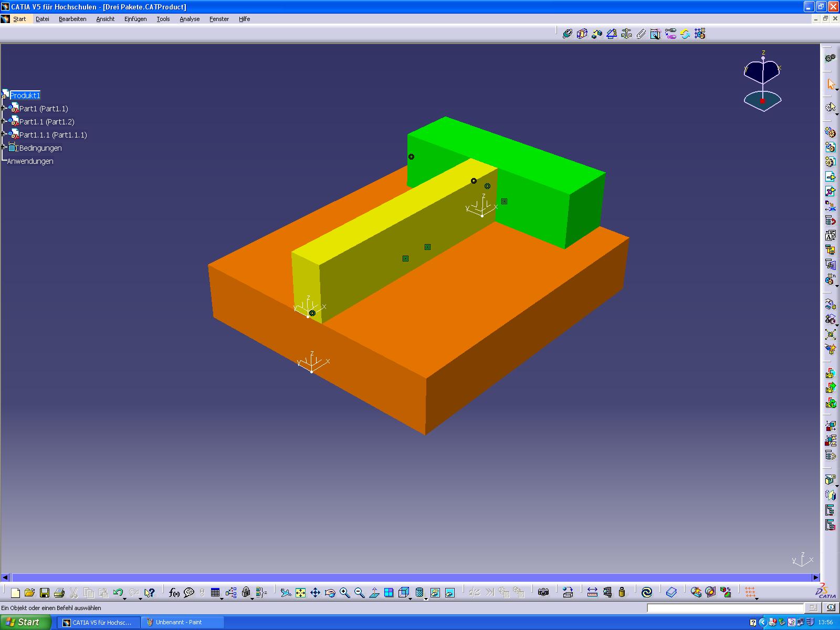Click the compass in the viewport corner
The width and height of the screenshot is (840, 630).
click(x=762, y=81)
